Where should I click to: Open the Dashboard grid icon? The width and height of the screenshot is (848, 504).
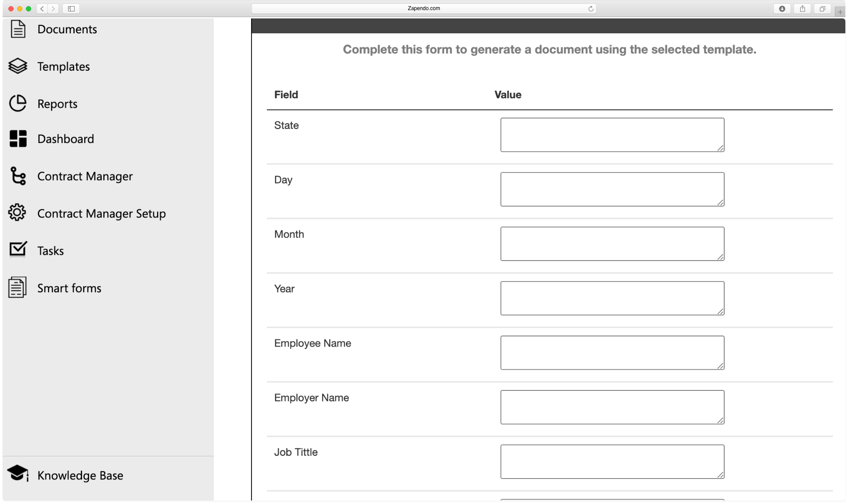[18, 139]
